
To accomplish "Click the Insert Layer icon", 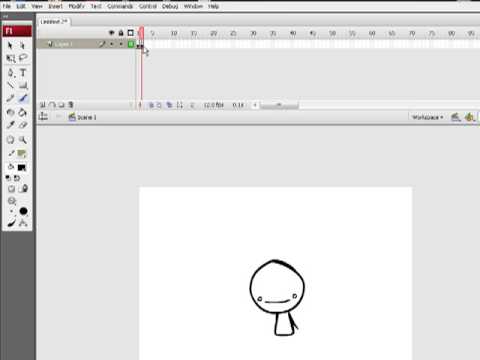I will coord(43,105).
